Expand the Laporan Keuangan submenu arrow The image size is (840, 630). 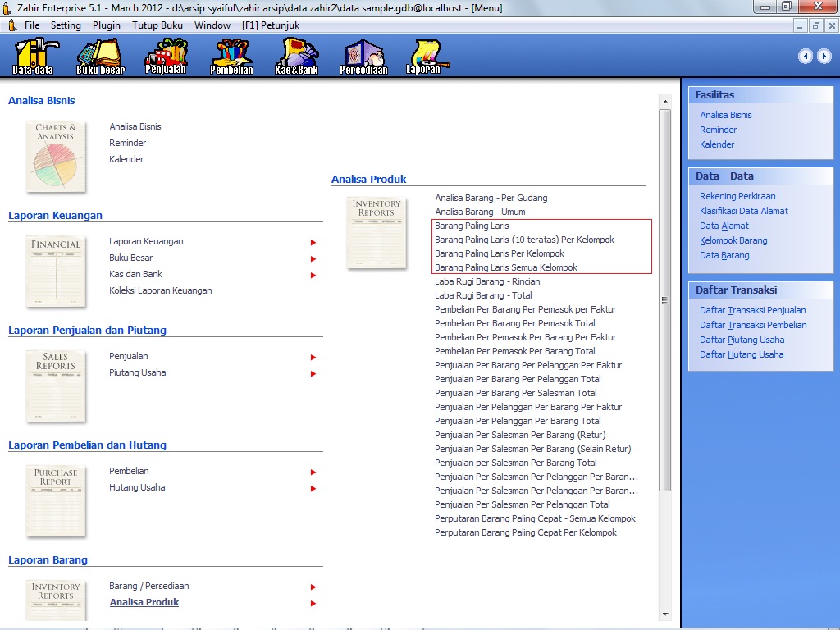313,242
